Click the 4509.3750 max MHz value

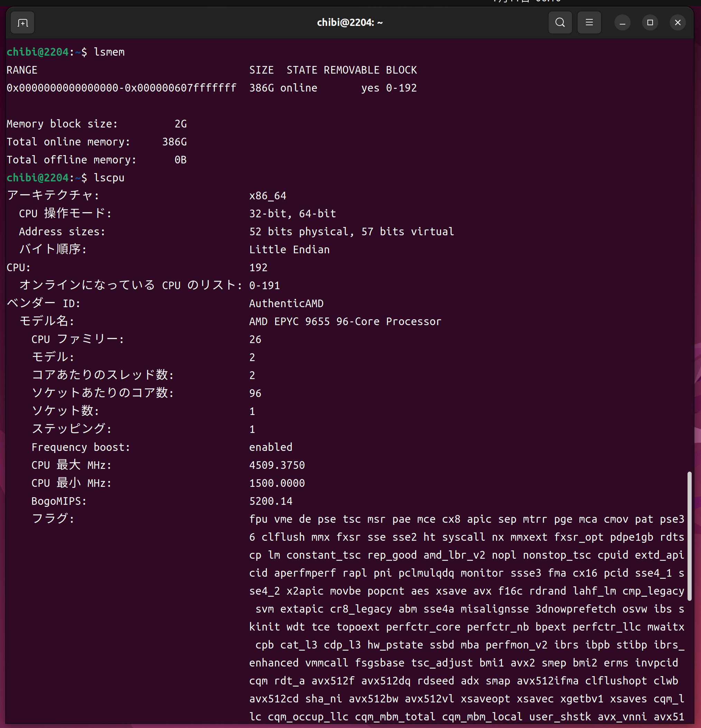(277, 465)
